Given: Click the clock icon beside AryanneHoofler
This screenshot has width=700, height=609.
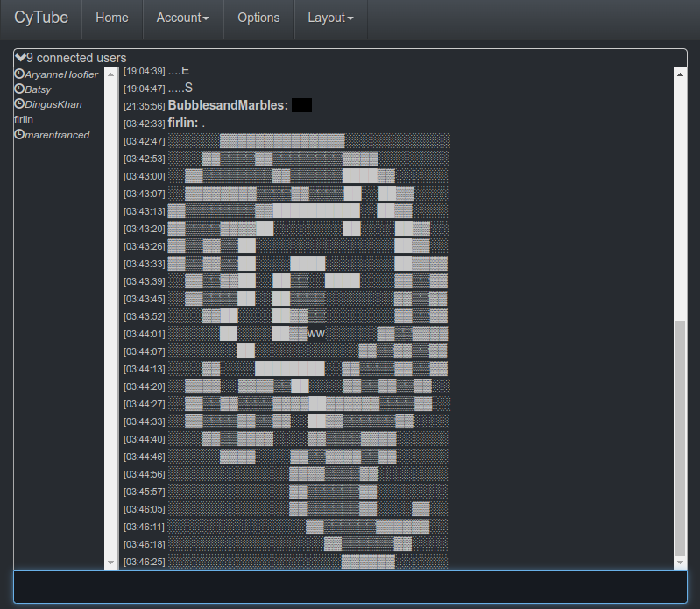Looking at the screenshot, I should point(19,74).
